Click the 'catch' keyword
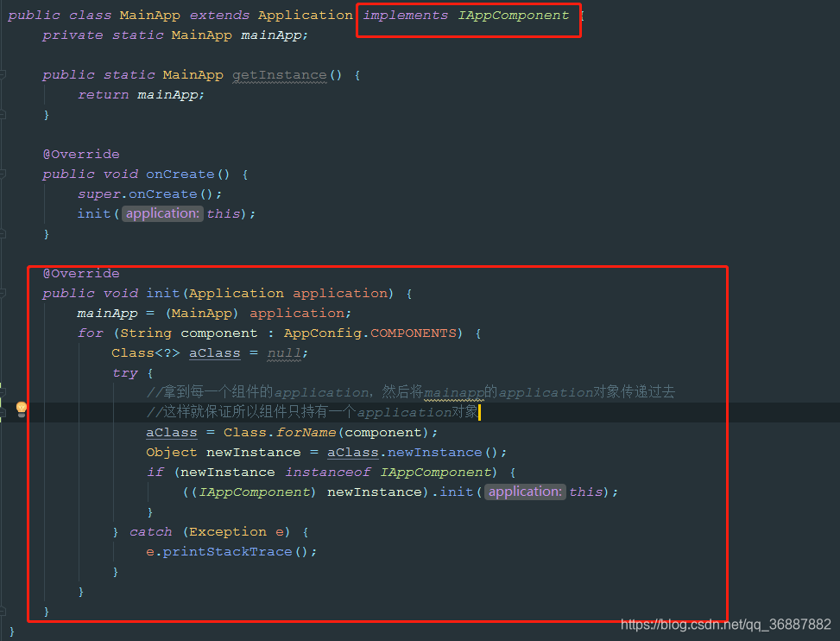Screen dimensions: 840x641 (150, 531)
